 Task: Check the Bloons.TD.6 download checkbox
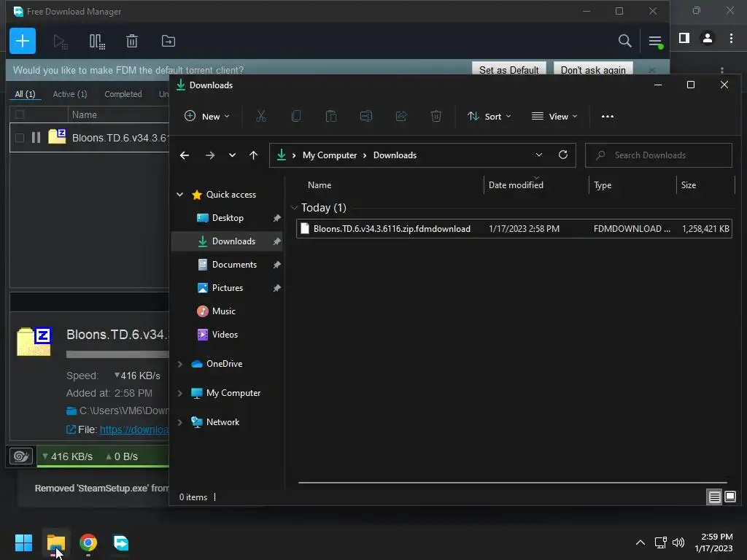coord(20,138)
